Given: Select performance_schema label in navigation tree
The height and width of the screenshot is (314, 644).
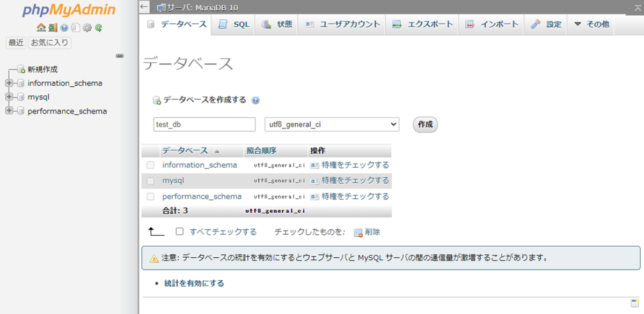Looking at the screenshot, I should [67, 111].
